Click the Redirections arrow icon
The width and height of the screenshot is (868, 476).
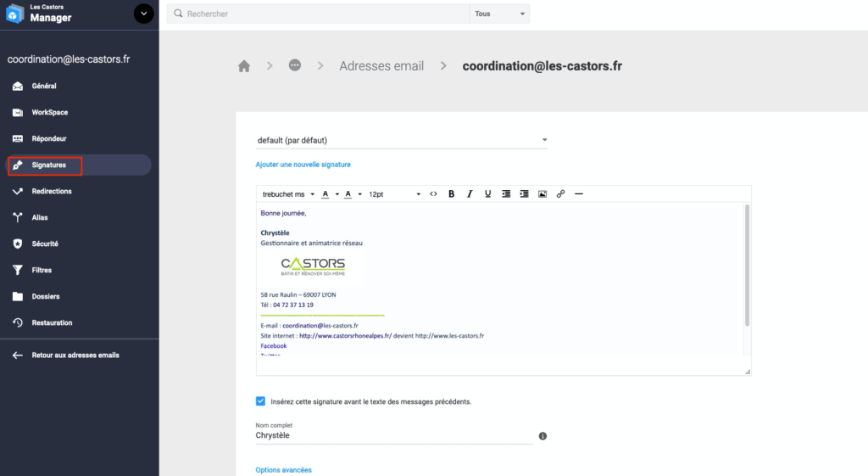point(18,191)
